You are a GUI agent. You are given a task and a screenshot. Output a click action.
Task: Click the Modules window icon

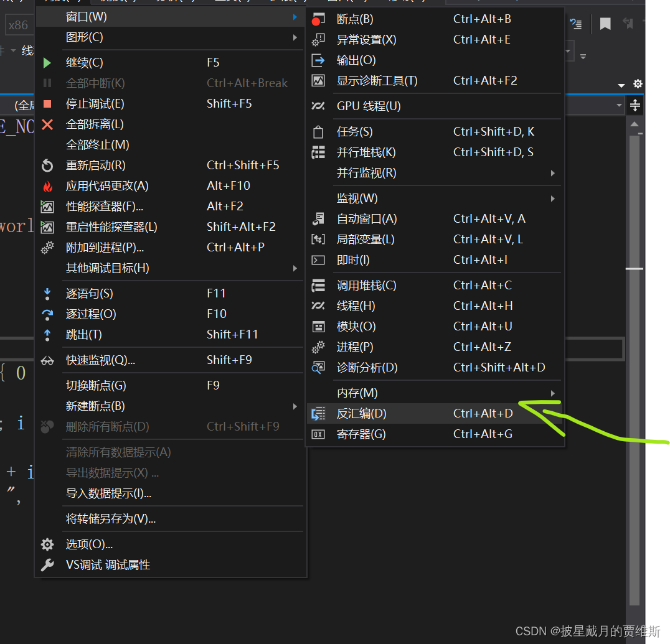coord(318,327)
